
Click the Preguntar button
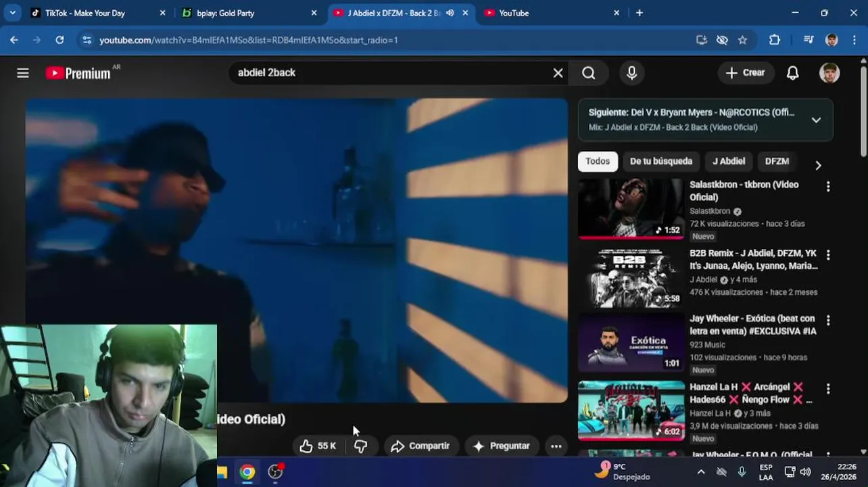click(x=501, y=446)
